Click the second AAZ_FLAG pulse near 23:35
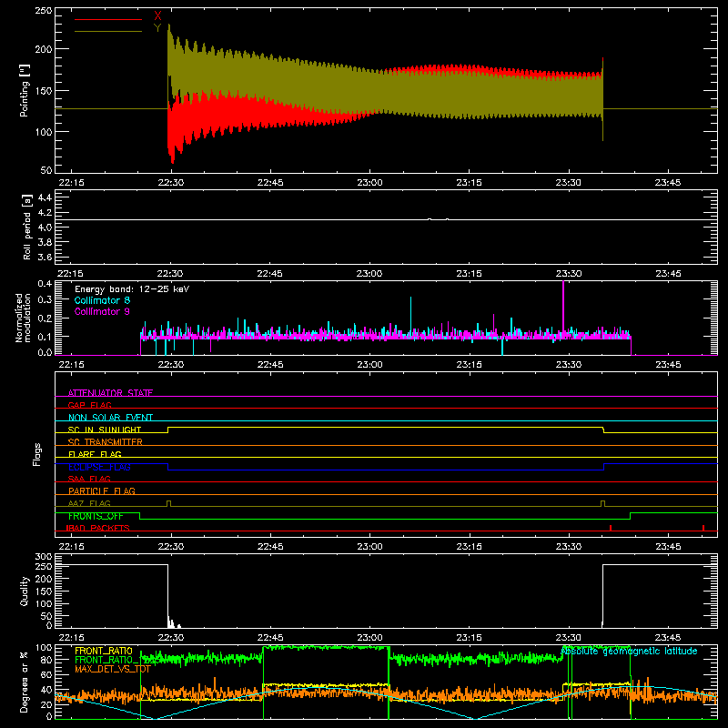728x728 pixels. [602, 504]
